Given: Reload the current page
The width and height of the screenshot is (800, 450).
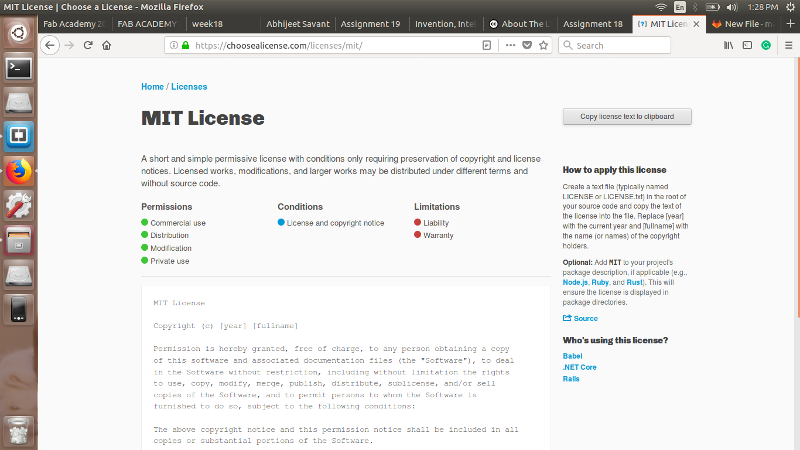Looking at the screenshot, I should pyautogui.click(x=88, y=45).
